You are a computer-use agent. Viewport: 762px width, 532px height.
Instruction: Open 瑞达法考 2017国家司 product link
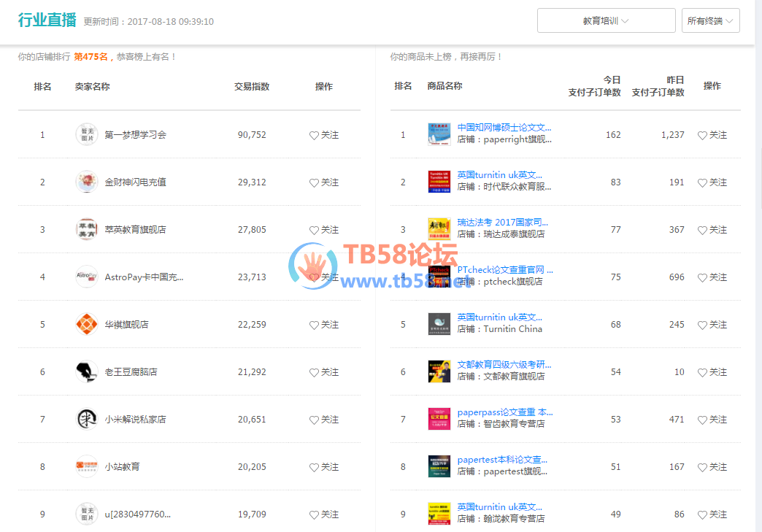click(502, 222)
